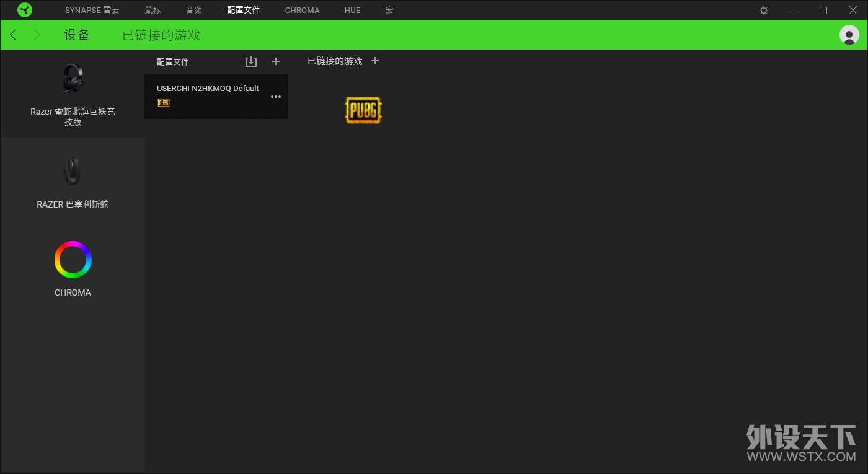
Task: Open the SYNAPSE 雷云 tab
Action: coord(92,11)
